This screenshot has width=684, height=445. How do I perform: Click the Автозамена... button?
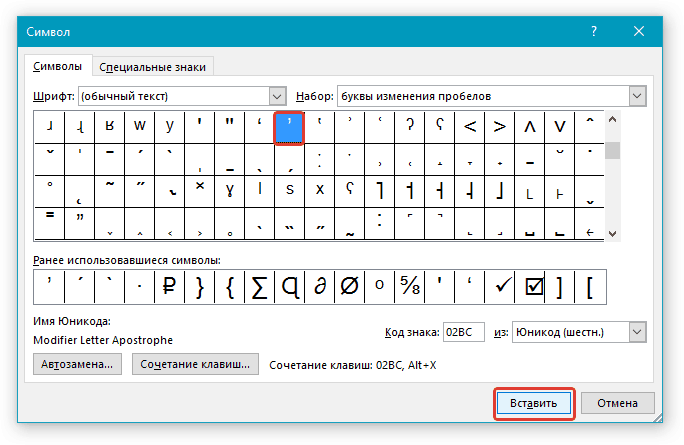[x=78, y=365]
